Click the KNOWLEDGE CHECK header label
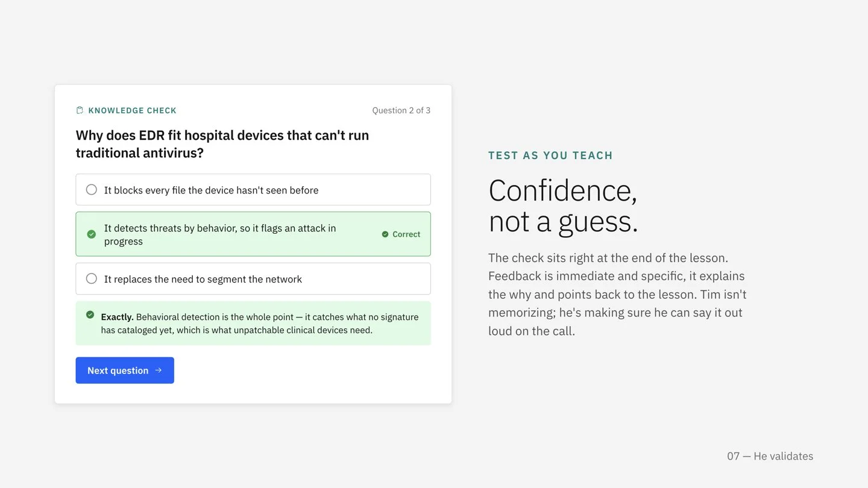The width and height of the screenshot is (868, 488). (133, 110)
